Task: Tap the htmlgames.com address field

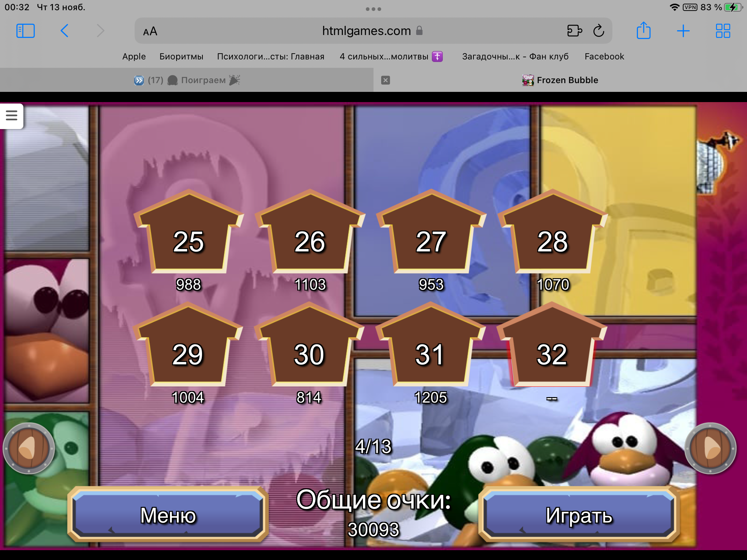Action: tap(366, 31)
